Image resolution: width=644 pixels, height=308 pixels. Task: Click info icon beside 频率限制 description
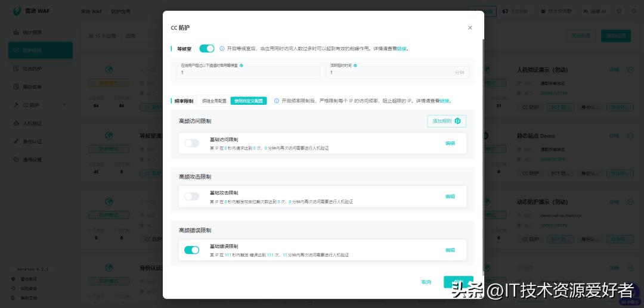277,101
